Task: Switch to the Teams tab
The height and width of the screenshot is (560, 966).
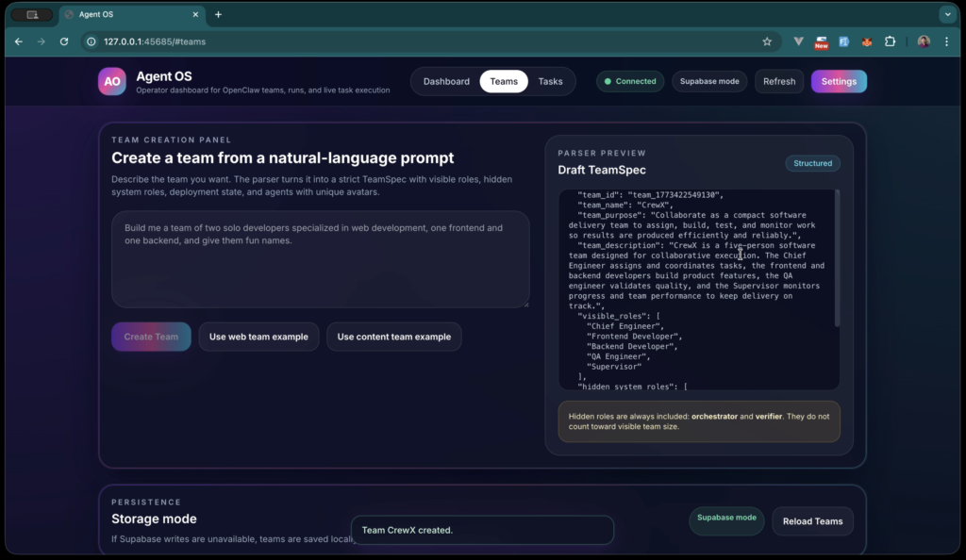Action: pos(503,81)
